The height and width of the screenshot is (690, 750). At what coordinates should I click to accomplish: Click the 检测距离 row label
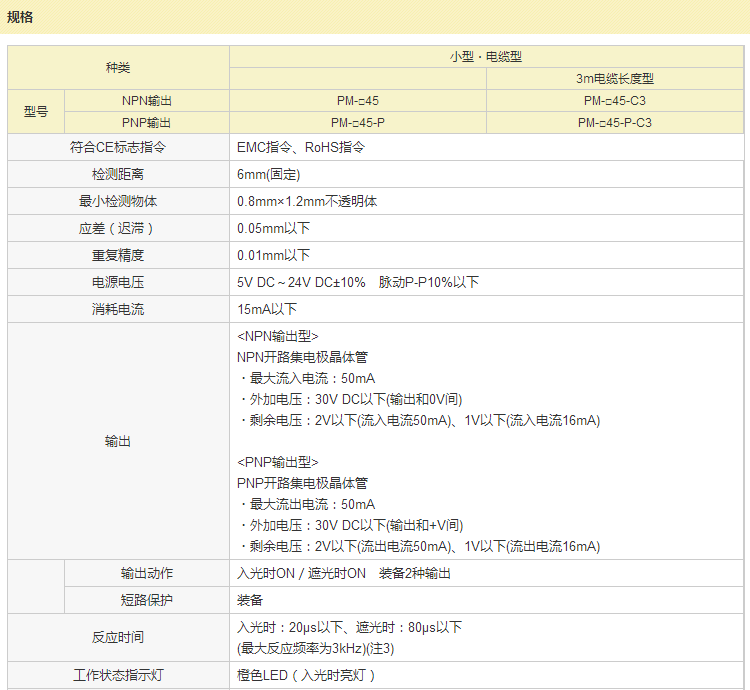(118, 174)
